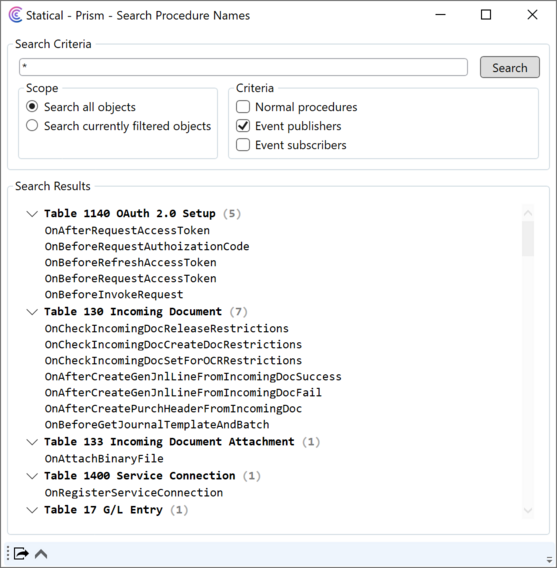Click Table 130 Incoming Document heading
Viewport: 557px width, 568px height.
coord(133,312)
